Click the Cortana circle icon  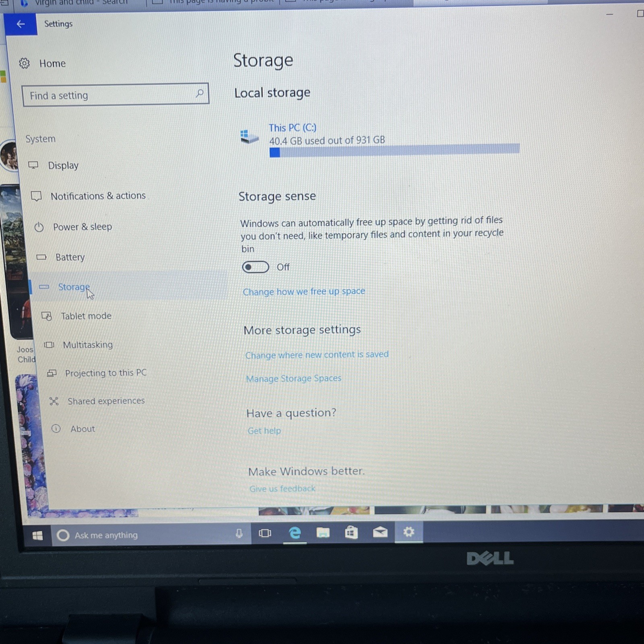tap(63, 535)
